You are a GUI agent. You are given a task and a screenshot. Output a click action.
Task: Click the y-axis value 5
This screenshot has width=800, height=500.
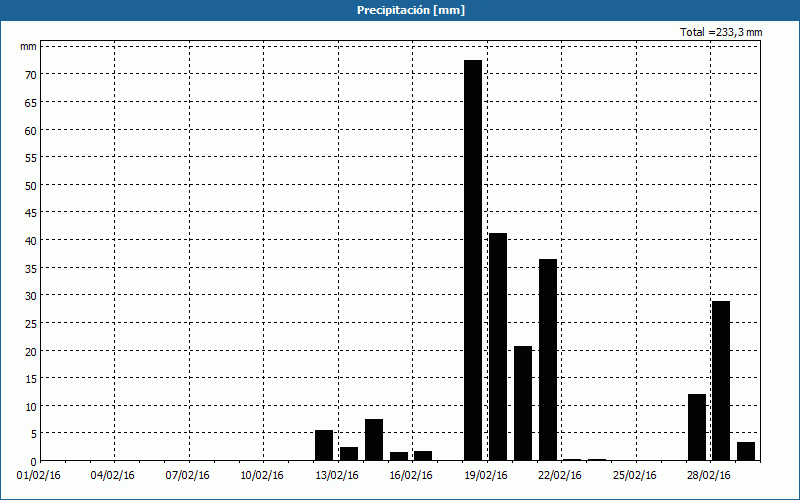[34, 435]
